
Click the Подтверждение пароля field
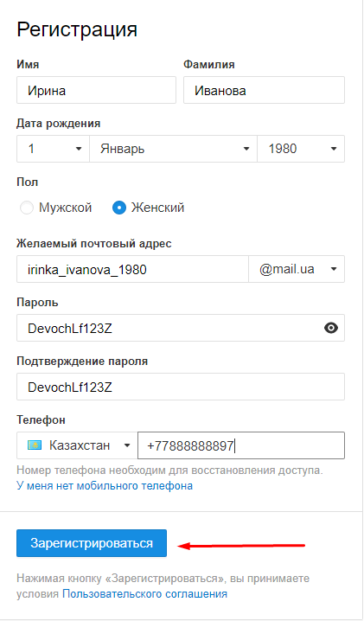coord(181,387)
